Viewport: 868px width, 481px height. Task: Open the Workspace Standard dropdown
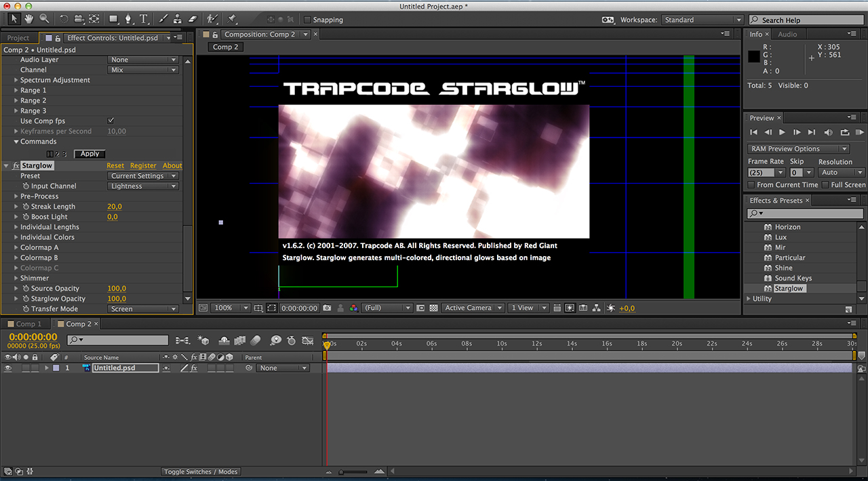click(703, 20)
